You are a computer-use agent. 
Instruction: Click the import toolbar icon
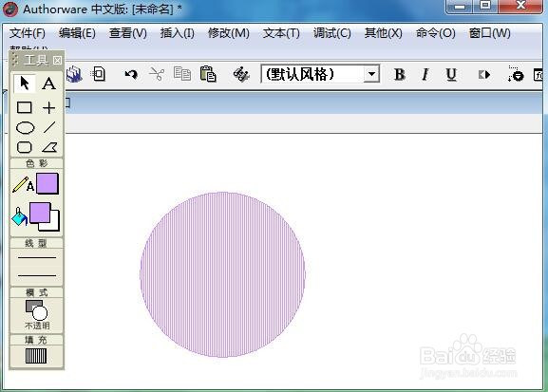[x=98, y=74]
